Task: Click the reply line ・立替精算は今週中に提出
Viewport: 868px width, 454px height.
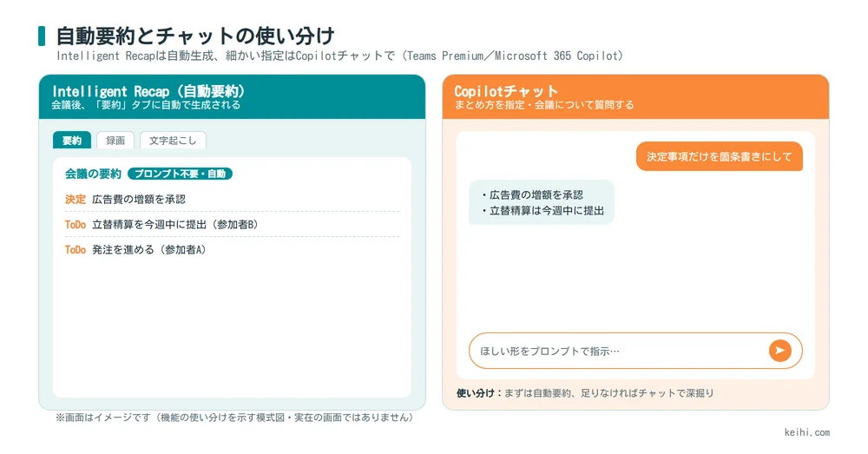Action: [542, 210]
